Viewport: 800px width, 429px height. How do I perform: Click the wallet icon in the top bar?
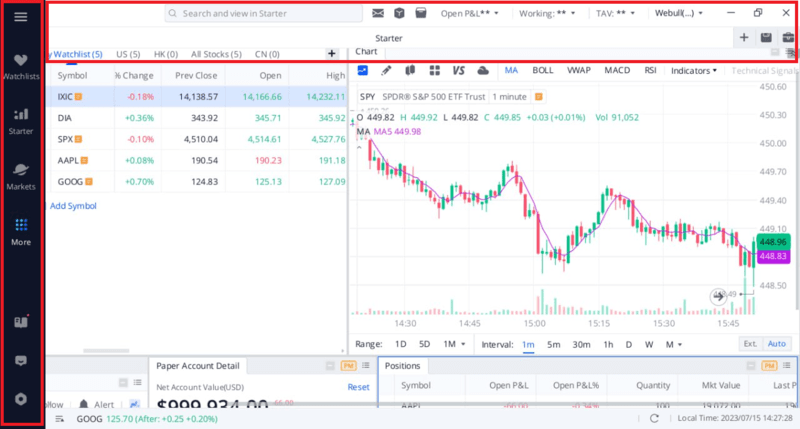coord(420,13)
